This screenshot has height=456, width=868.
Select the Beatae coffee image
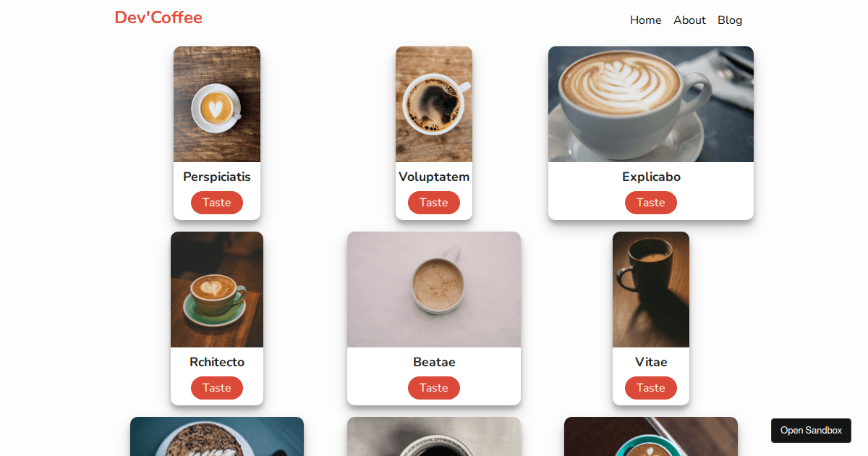point(434,290)
